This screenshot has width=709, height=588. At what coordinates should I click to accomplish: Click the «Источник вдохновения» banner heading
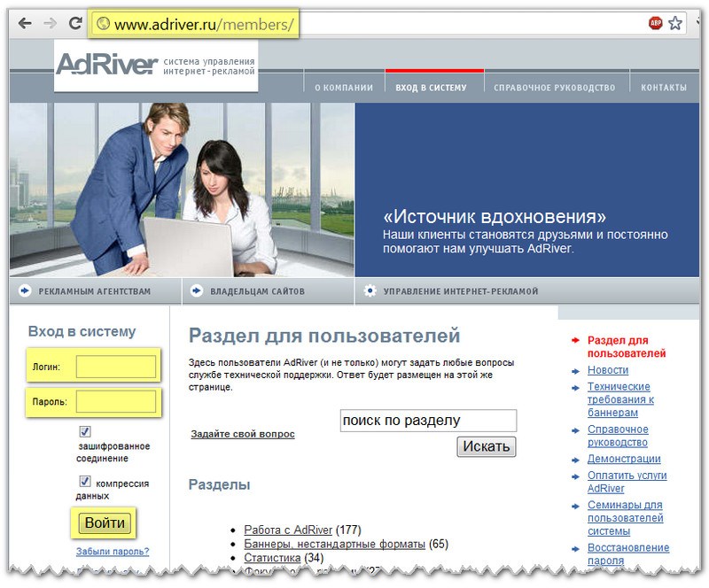pyautogui.click(x=495, y=217)
